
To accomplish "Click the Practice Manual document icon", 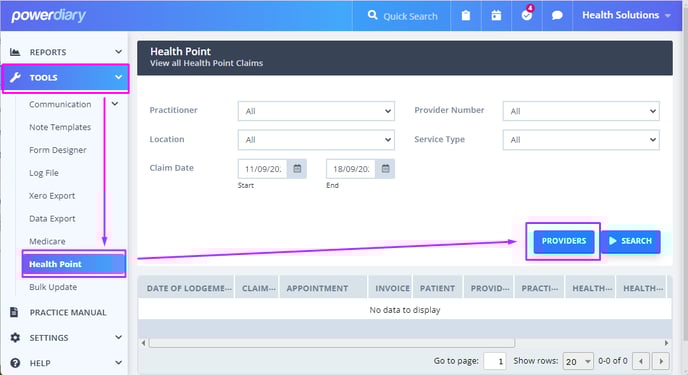I will coord(14,312).
